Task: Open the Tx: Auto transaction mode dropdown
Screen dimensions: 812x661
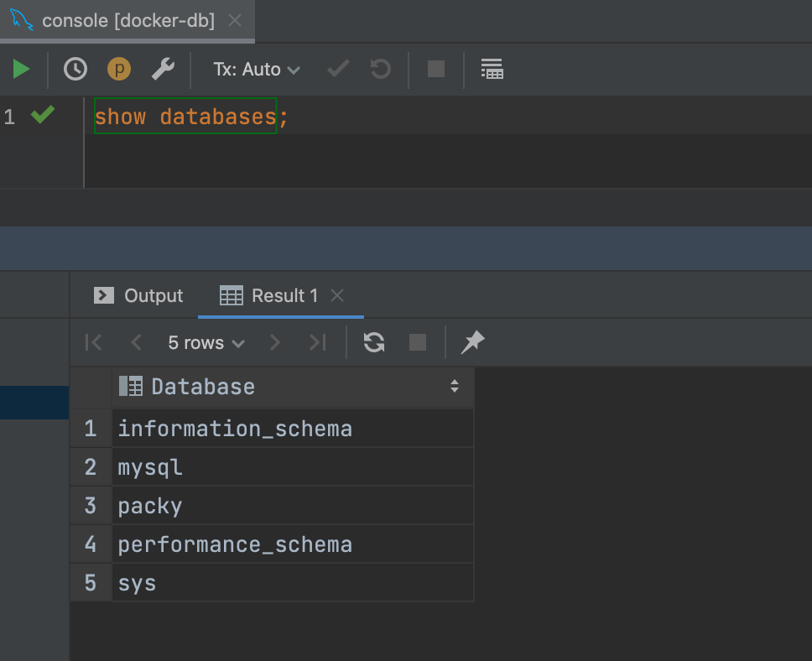Action: [x=256, y=69]
